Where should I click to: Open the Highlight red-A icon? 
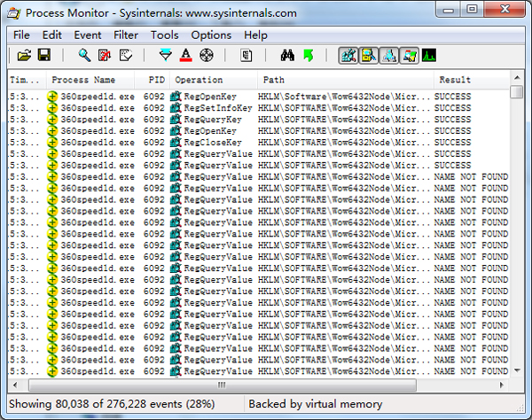186,55
